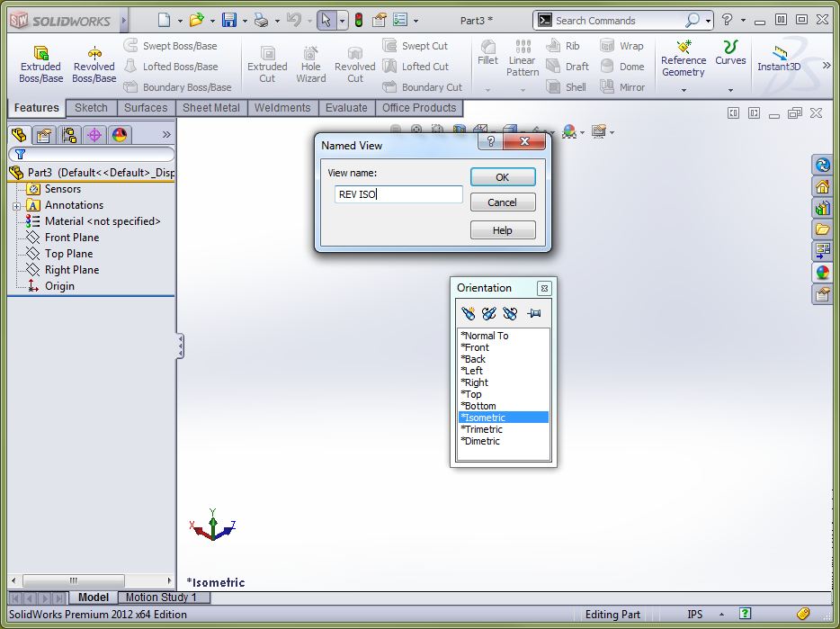Open the DisplayManager tab icon
The height and width of the screenshot is (629, 840).
(120, 135)
